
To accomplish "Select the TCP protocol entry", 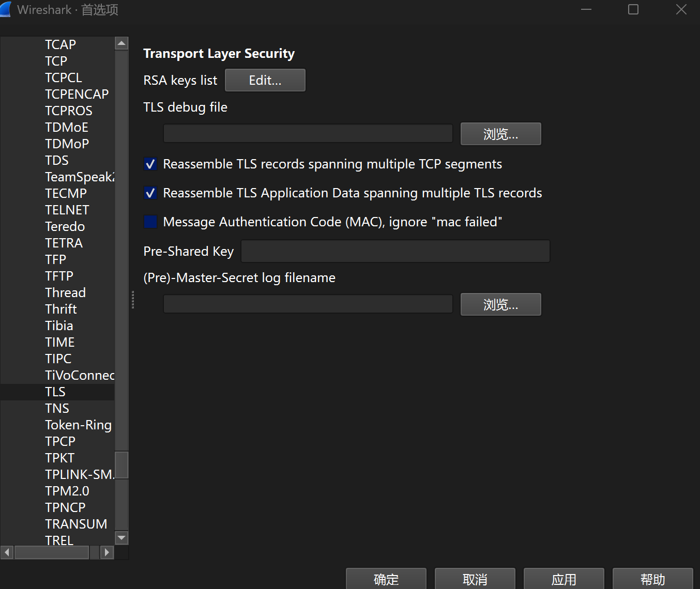I will point(55,60).
